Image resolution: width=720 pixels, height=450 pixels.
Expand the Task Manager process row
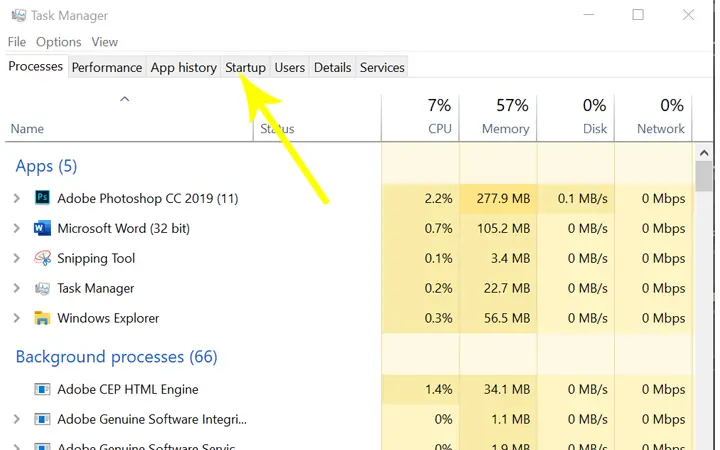click(x=17, y=288)
